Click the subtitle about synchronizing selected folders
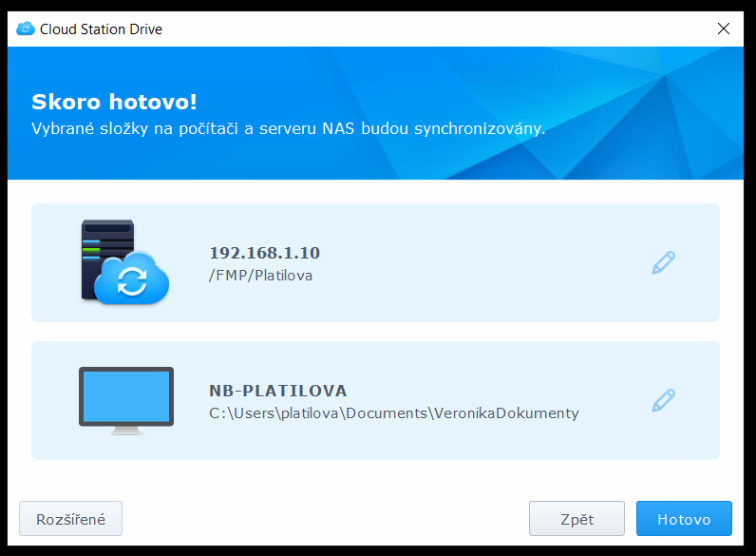The height and width of the screenshot is (556, 756). tap(288, 128)
